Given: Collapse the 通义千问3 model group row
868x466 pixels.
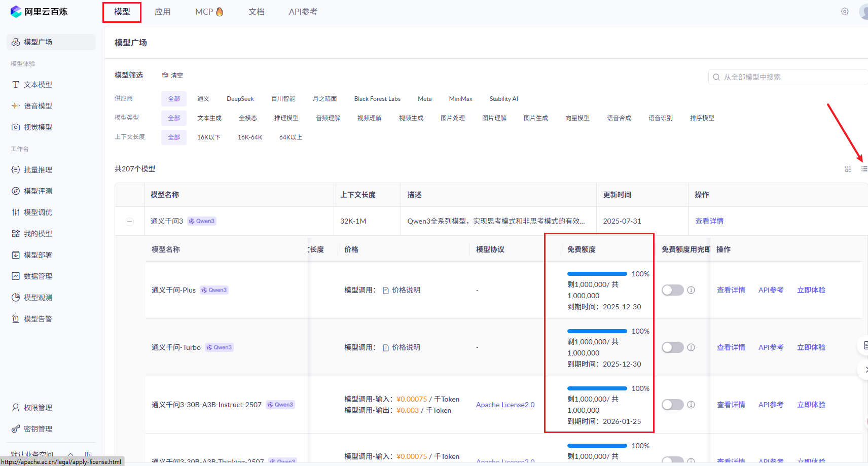Looking at the screenshot, I should 130,222.
